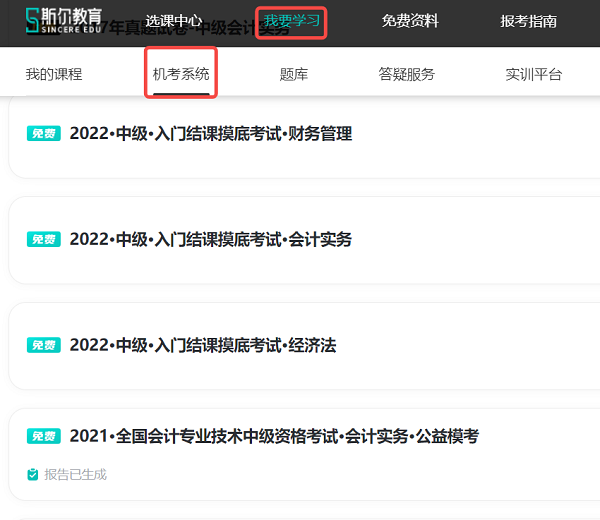
Task: Open the 实训平台 tab
Action: [533, 75]
